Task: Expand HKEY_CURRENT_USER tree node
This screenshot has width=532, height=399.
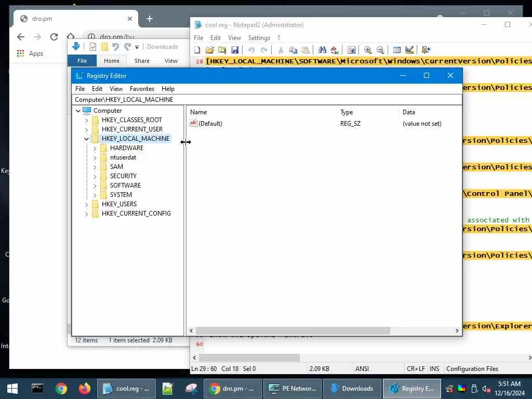Action: pos(87,129)
